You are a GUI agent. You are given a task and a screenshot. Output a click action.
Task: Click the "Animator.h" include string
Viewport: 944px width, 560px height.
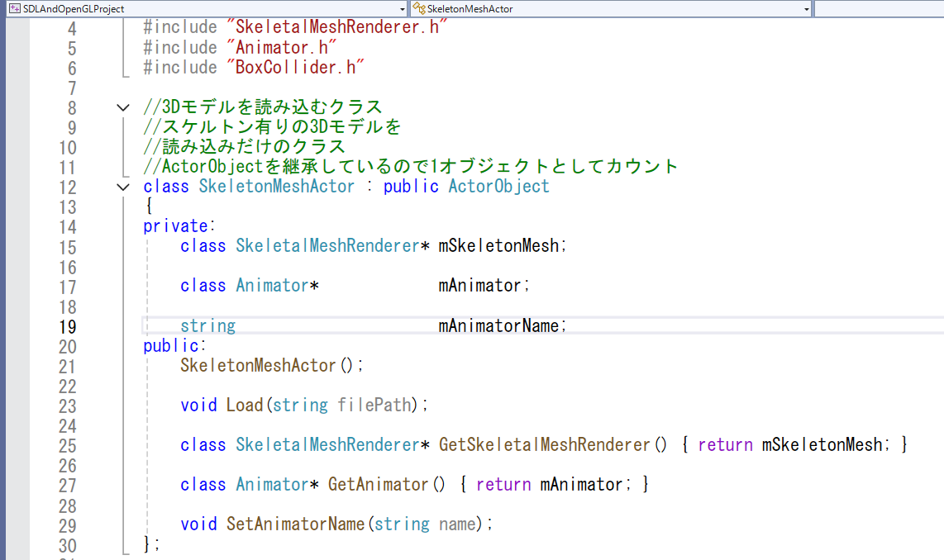tap(282, 47)
